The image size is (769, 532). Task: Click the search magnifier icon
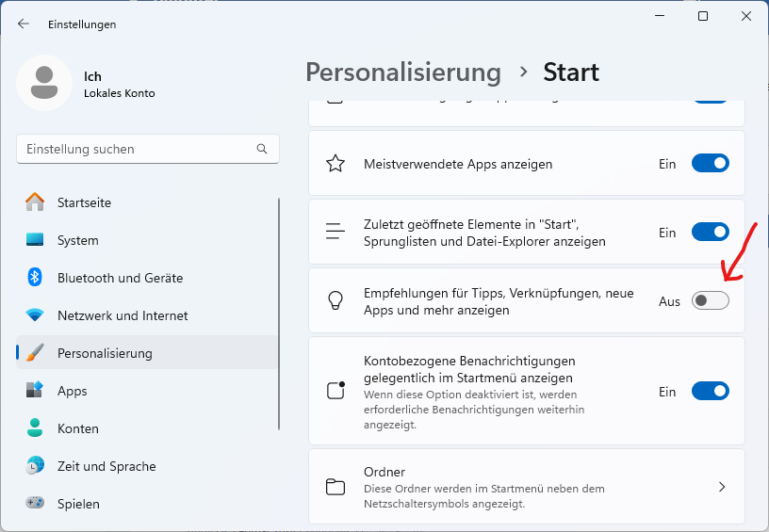click(262, 149)
